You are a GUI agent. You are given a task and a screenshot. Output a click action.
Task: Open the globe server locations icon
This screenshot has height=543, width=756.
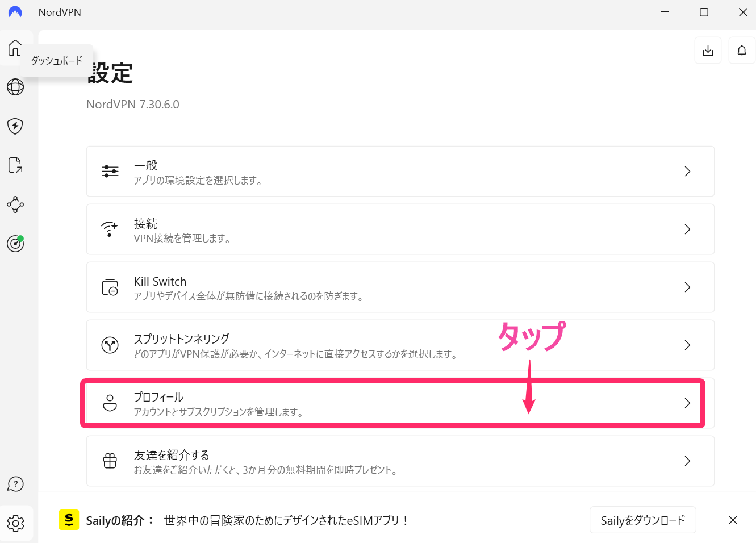[x=15, y=87]
